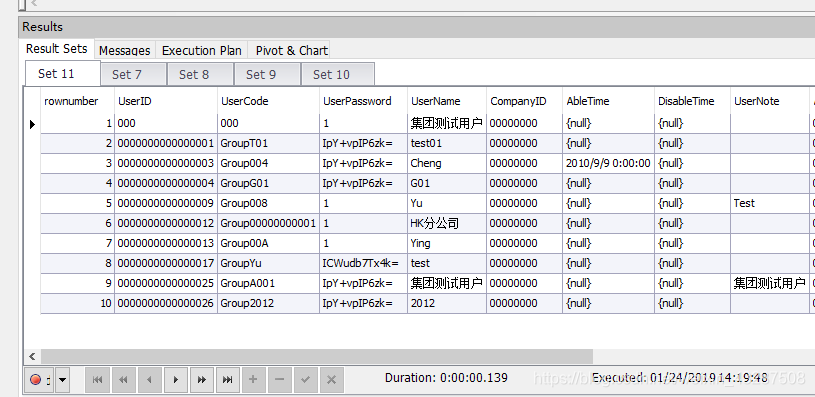Select the cell GroupYu
This screenshot has height=397, width=815.
[268, 263]
